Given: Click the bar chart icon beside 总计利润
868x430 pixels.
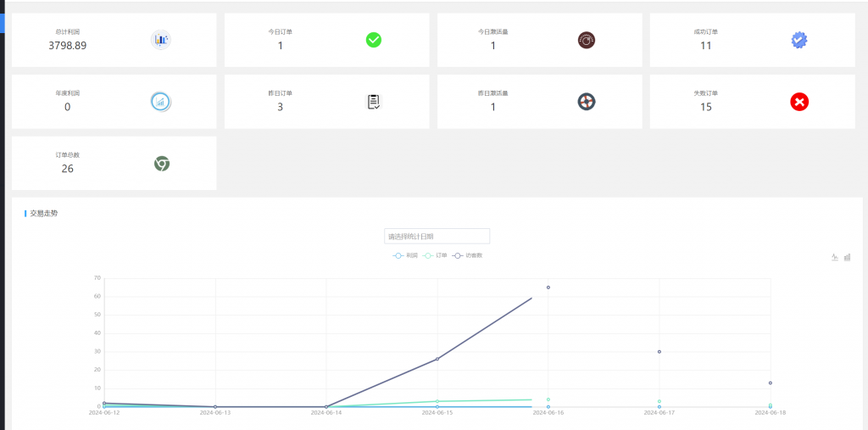Looking at the screenshot, I should click(161, 40).
